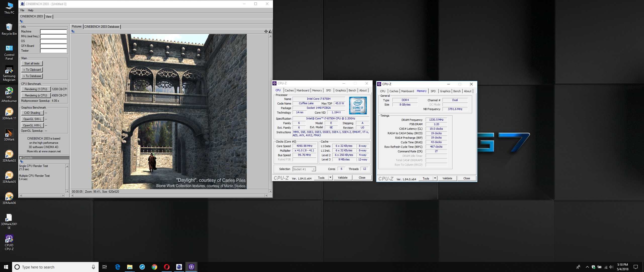This screenshot has width=644, height=272.
Task: Open Control Panel desktop shortcut
Action: click(x=9, y=52)
